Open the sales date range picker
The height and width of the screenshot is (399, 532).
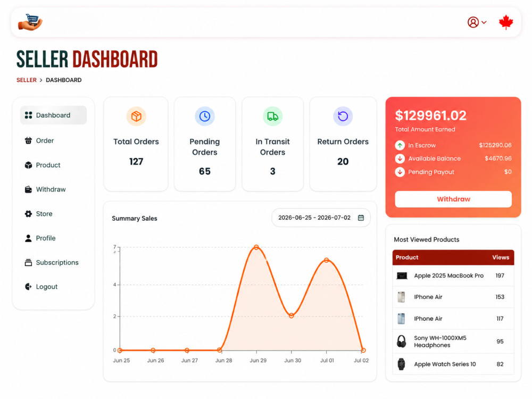[x=321, y=218]
